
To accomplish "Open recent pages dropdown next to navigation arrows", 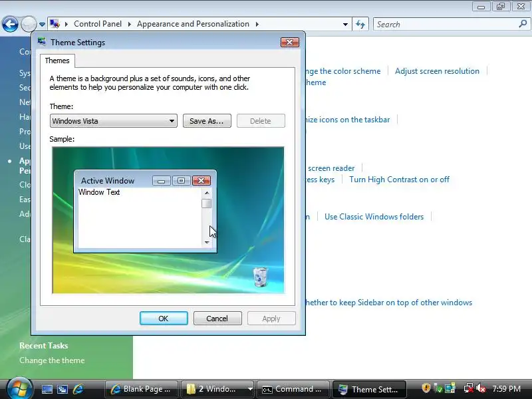I will (x=42, y=25).
